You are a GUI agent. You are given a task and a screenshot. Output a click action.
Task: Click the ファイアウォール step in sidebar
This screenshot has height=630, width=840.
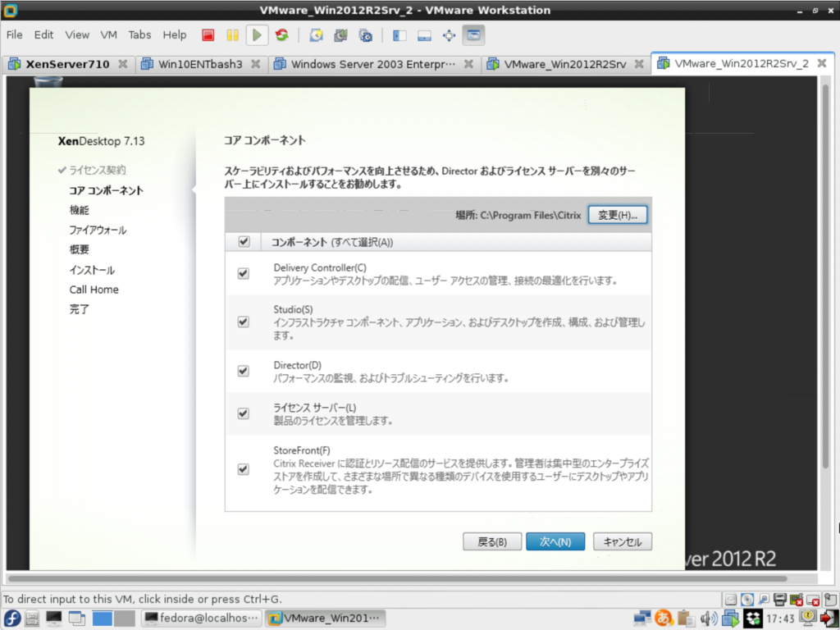98,230
